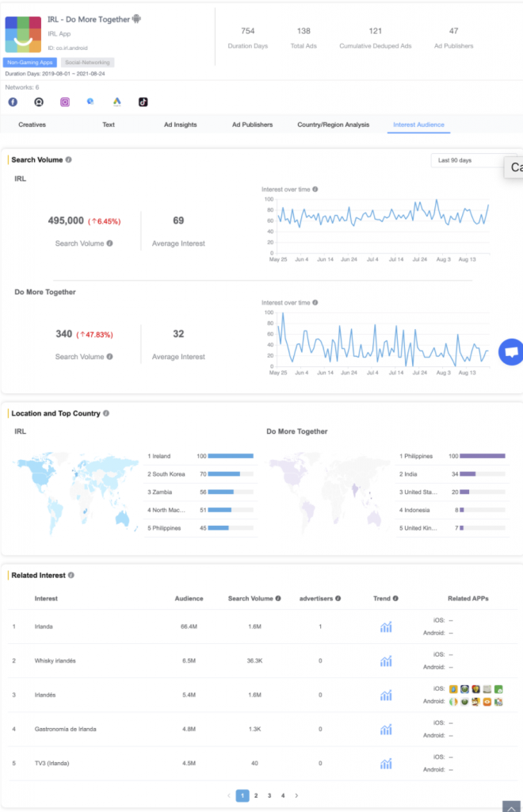Click the Social-Networking tag
523x812 pixels.
pos(87,63)
